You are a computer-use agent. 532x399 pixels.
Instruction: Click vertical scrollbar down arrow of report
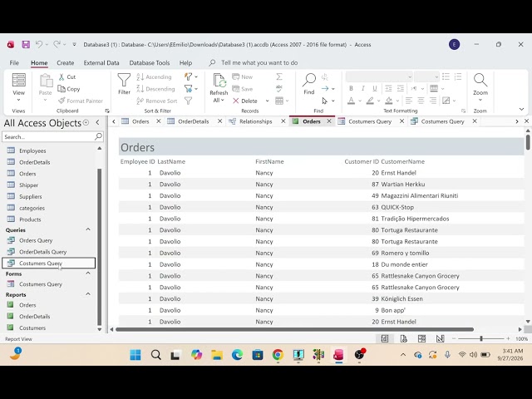tap(528, 322)
